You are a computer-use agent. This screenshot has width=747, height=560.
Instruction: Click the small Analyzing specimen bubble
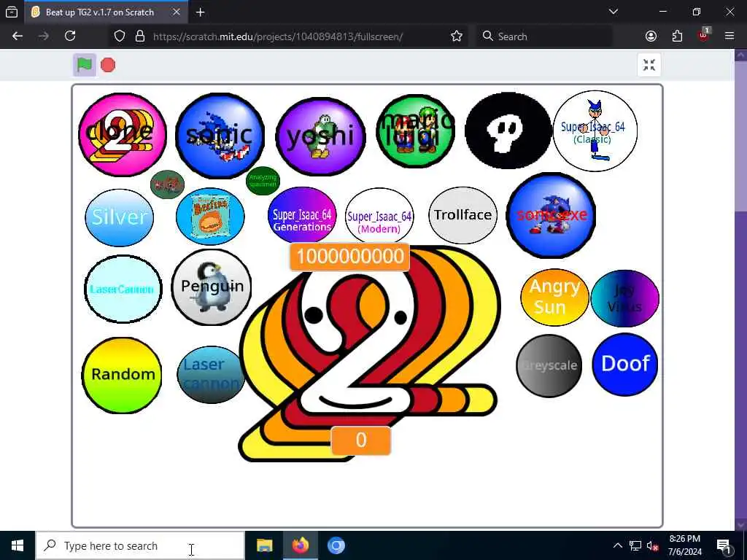tap(263, 181)
